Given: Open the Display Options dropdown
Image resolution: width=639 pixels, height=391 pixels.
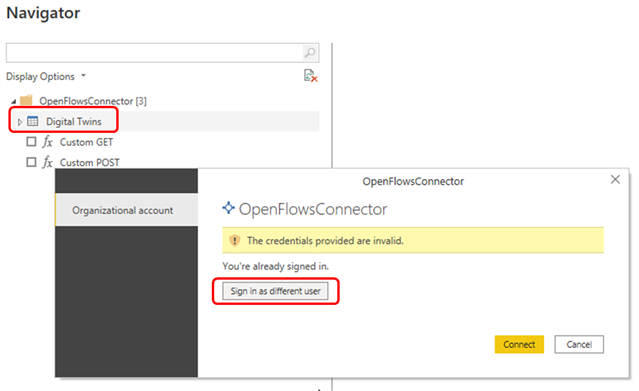Looking at the screenshot, I should click(x=46, y=76).
